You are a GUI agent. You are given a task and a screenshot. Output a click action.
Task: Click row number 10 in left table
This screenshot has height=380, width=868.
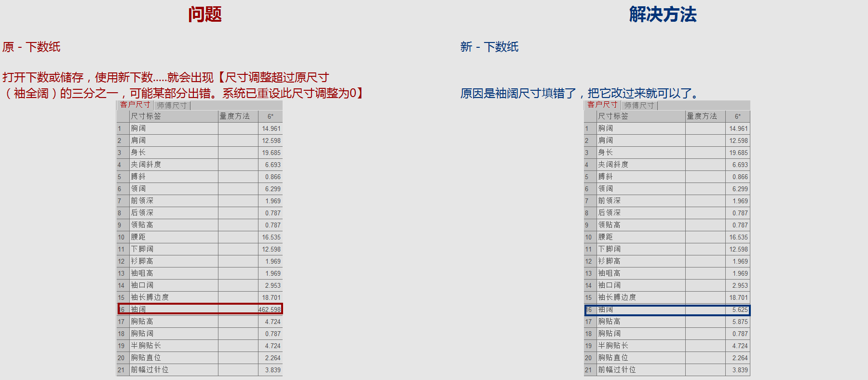coord(122,237)
